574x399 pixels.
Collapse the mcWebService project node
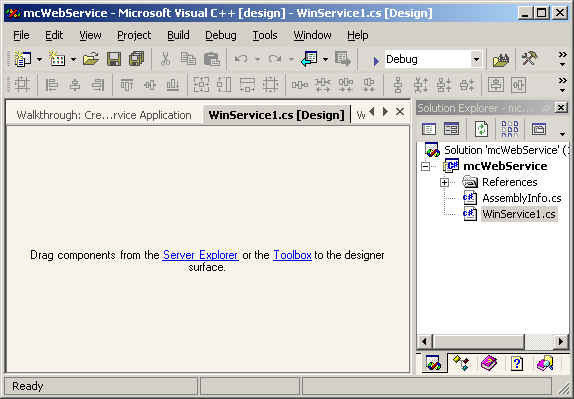[425, 166]
